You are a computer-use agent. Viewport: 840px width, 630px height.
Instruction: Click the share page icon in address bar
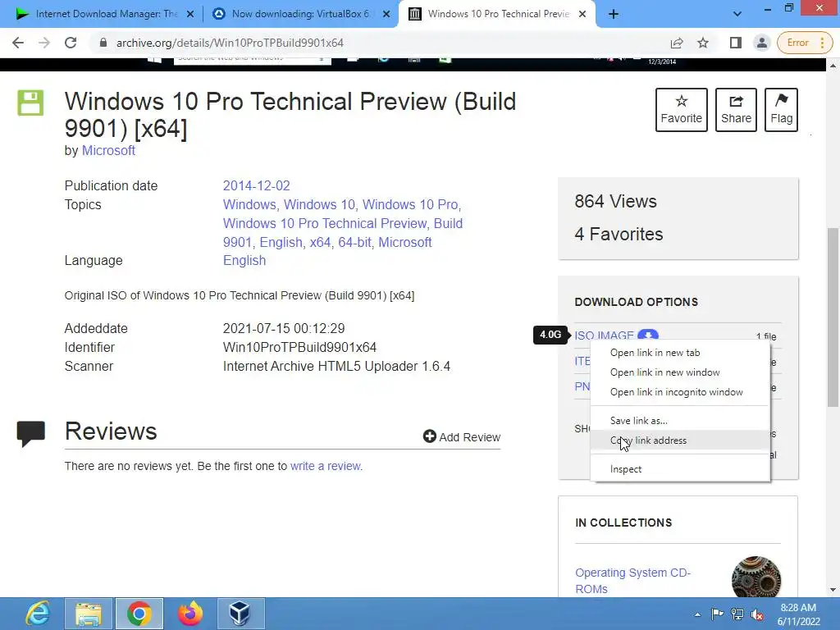677,43
